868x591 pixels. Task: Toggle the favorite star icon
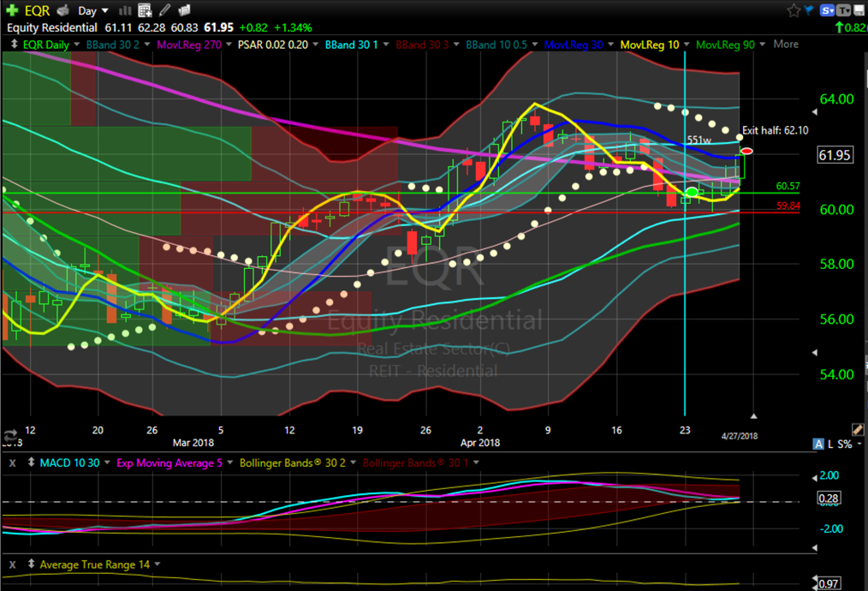tap(794, 10)
